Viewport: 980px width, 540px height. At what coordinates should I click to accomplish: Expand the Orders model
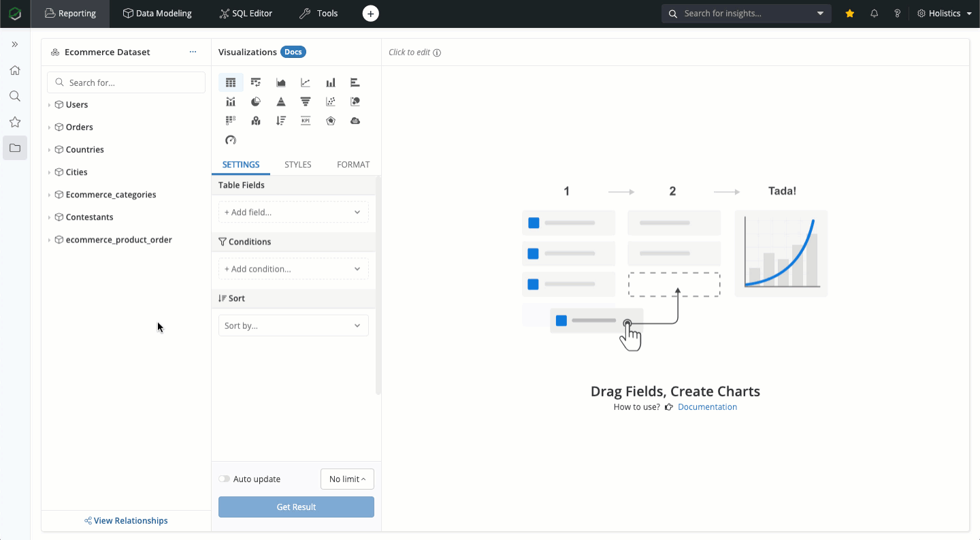pyautogui.click(x=50, y=127)
